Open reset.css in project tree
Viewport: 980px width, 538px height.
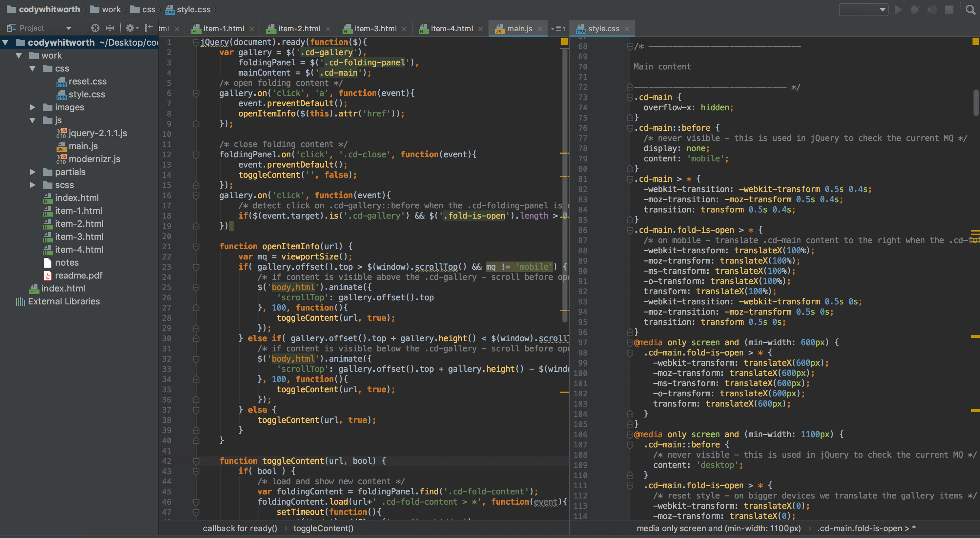81,81
